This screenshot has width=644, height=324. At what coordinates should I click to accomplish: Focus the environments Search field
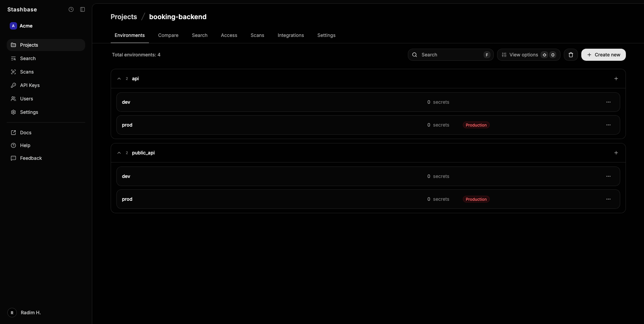pos(450,55)
